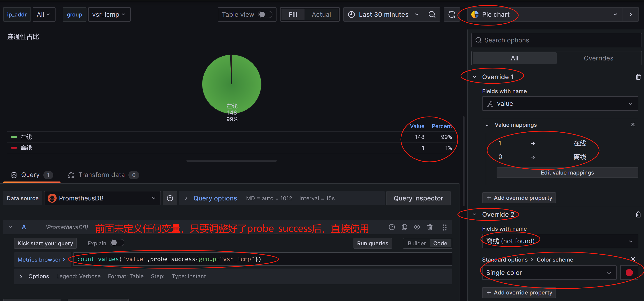Viewport: 644px width, 301px height.
Task: Click Edit value mappings button
Action: [x=567, y=173]
